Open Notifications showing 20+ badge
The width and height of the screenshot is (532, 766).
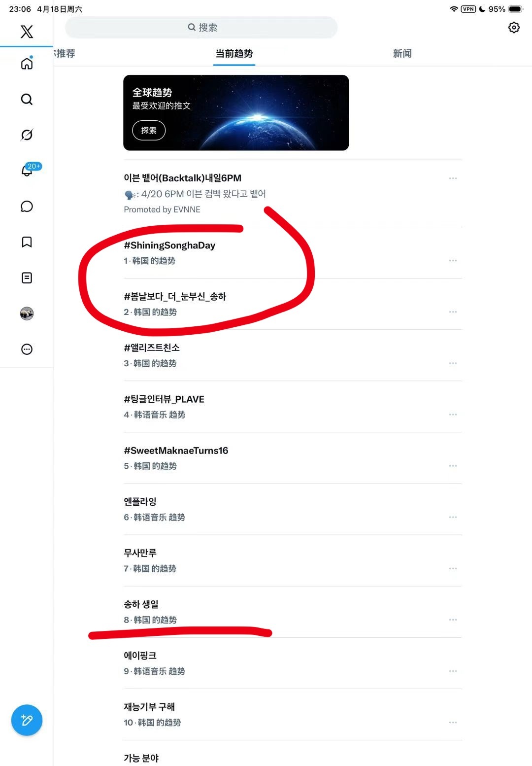pos(27,171)
